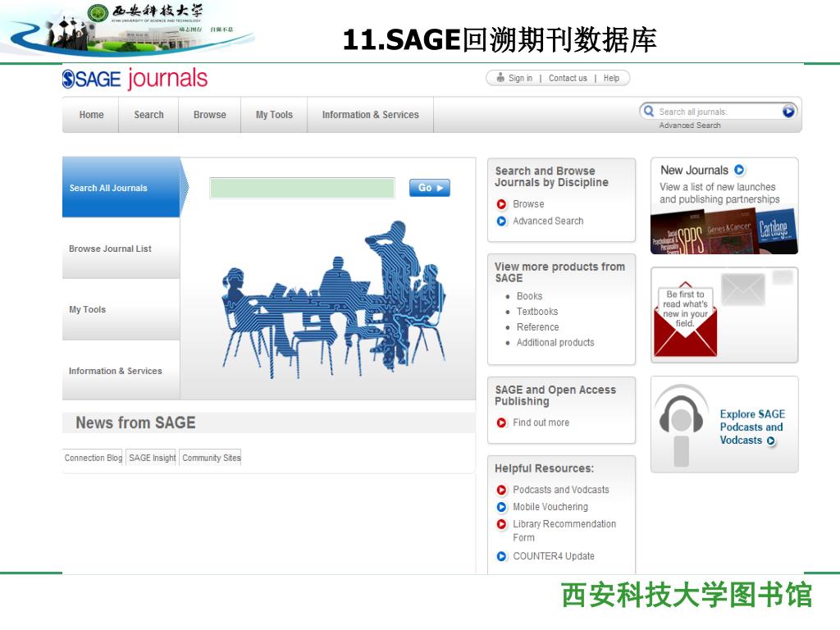Click blue bullet icon beside Advanced Search
Image resolution: width=840 pixels, height=630 pixels.
pyautogui.click(x=501, y=221)
